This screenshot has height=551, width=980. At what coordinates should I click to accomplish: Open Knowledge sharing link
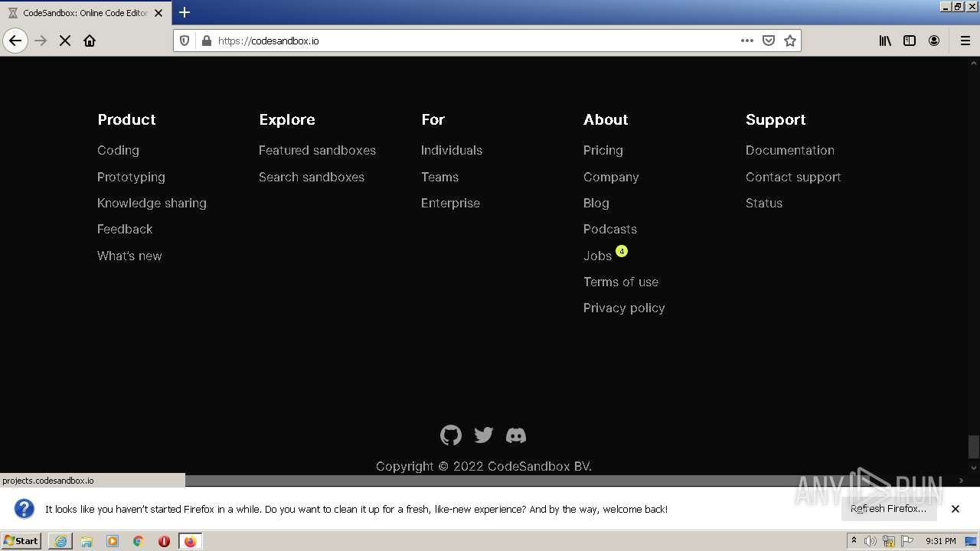(x=152, y=203)
